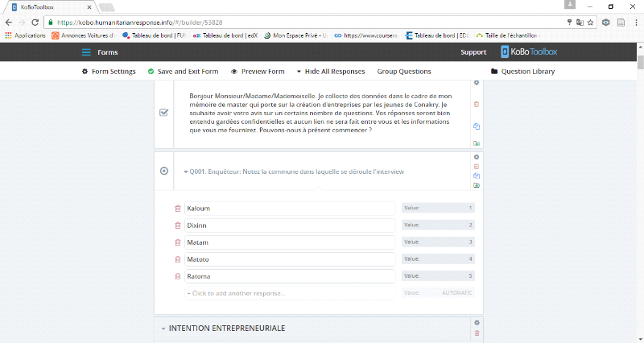Screen dimensions: 644x343
Task: Edit the value field of Kaloum
Action: 438,208
